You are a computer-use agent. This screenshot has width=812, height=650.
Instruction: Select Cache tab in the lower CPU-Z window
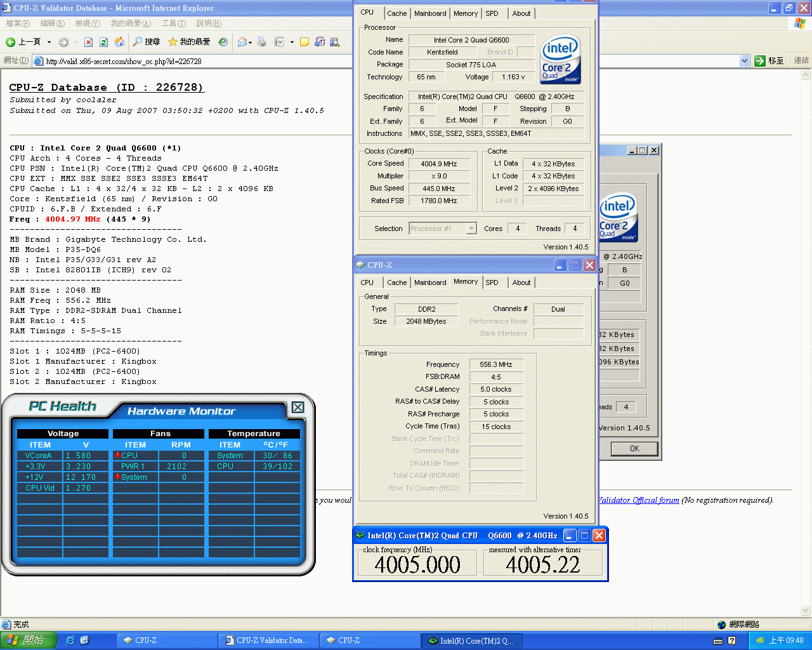tap(397, 282)
